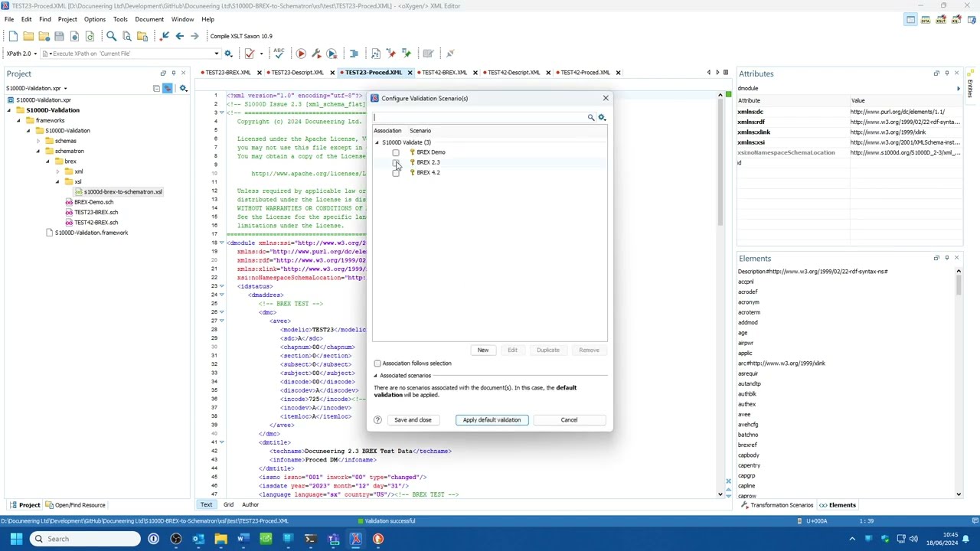Viewport: 980px width, 551px height.
Task: Toggle Link with editor in Project panel
Action: click(168, 89)
